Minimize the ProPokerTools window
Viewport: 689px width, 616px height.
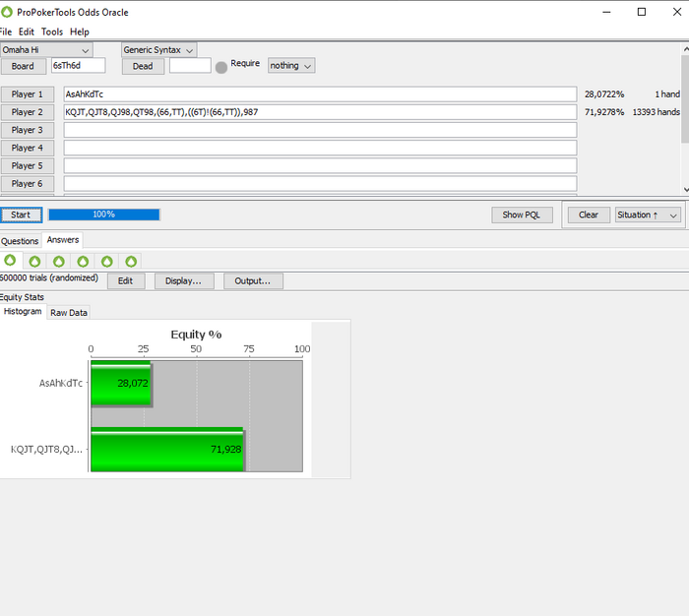(607, 13)
